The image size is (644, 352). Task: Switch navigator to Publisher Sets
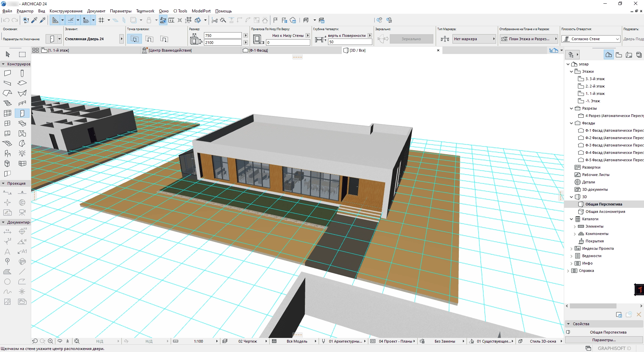coord(639,55)
